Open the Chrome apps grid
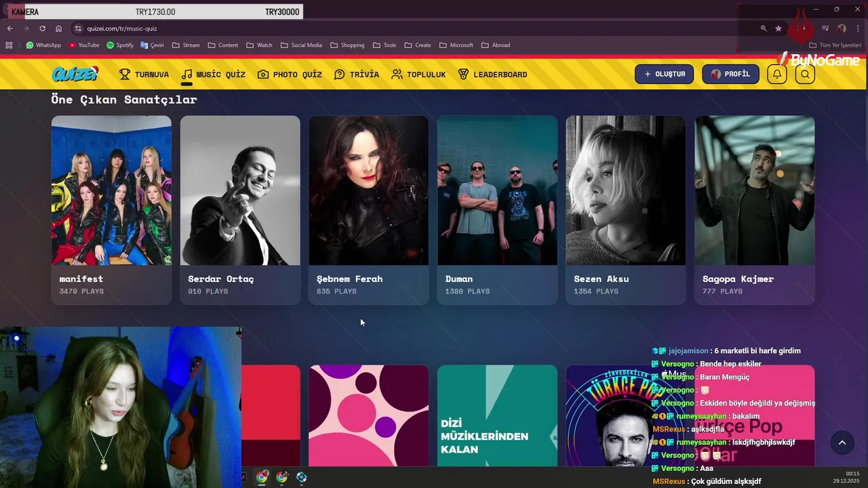Screen dimensions: 868x488 pos(9,45)
